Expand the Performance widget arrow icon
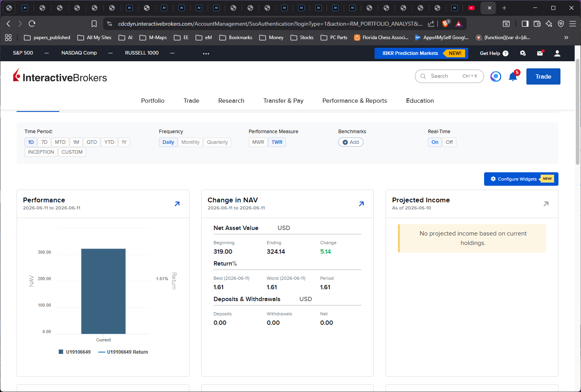This screenshot has height=392, width=581. [x=177, y=204]
